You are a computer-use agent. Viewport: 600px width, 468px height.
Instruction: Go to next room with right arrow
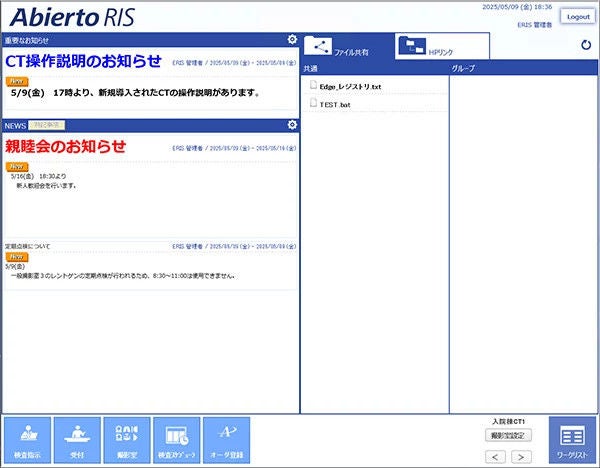pos(521,457)
